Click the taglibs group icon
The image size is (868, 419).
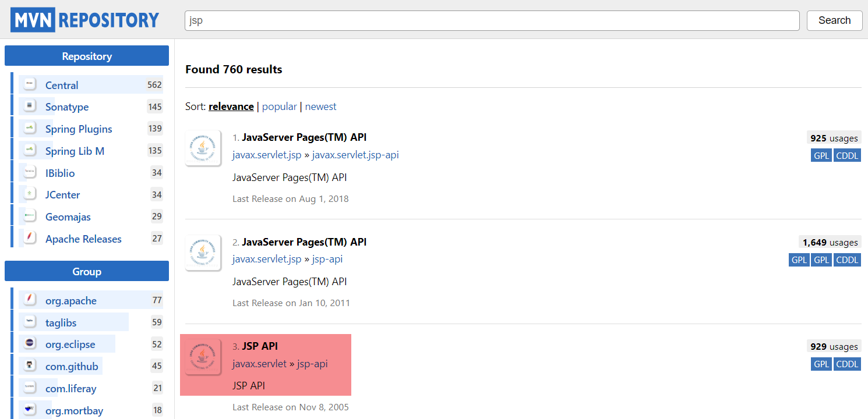click(30, 322)
